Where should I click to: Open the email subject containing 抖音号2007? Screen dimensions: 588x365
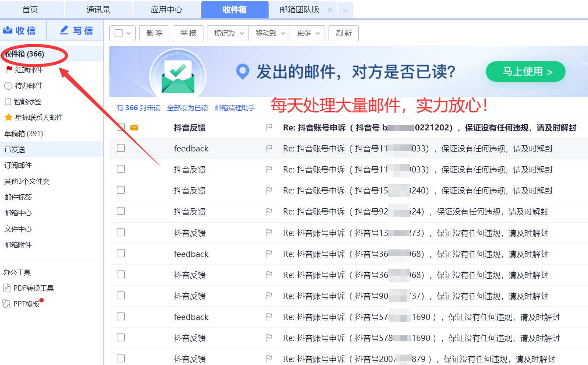(419, 359)
